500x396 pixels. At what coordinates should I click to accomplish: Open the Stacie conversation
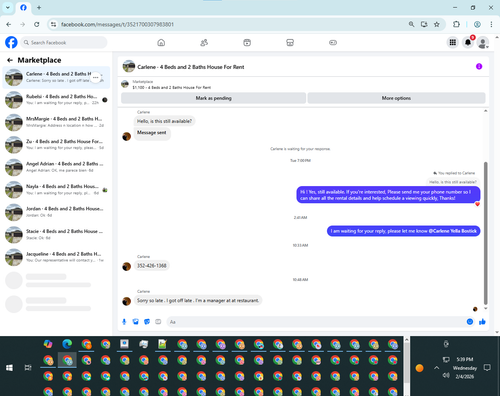pos(56,234)
